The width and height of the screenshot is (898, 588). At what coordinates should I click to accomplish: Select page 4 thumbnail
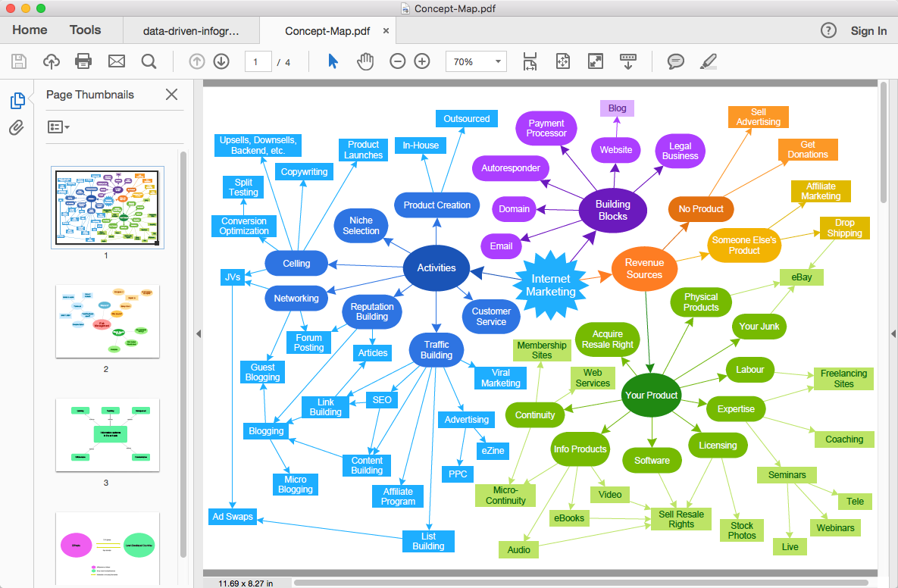[108, 549]
